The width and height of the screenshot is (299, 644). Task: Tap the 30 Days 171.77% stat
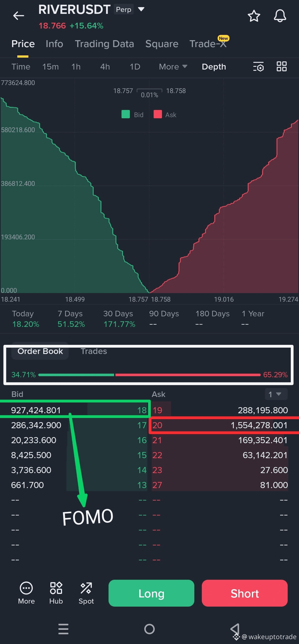119,319
